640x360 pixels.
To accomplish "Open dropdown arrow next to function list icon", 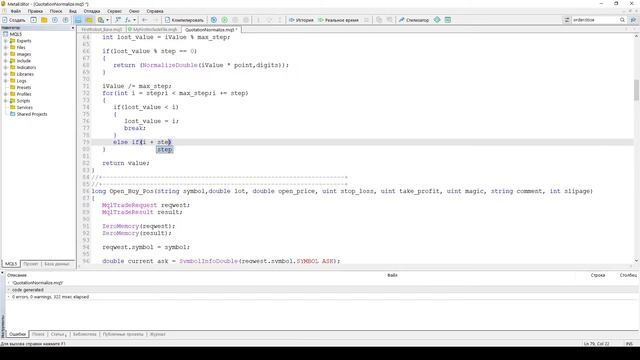I will 134,20.
